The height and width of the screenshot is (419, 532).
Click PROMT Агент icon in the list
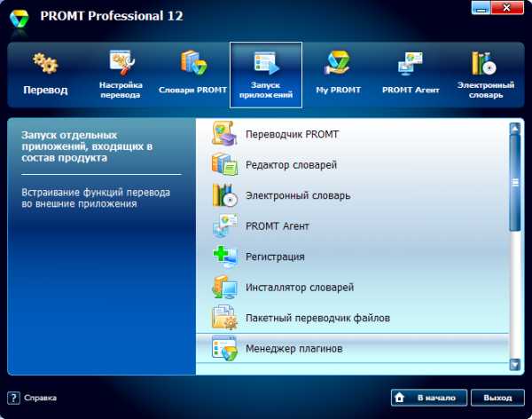(224, 225)
